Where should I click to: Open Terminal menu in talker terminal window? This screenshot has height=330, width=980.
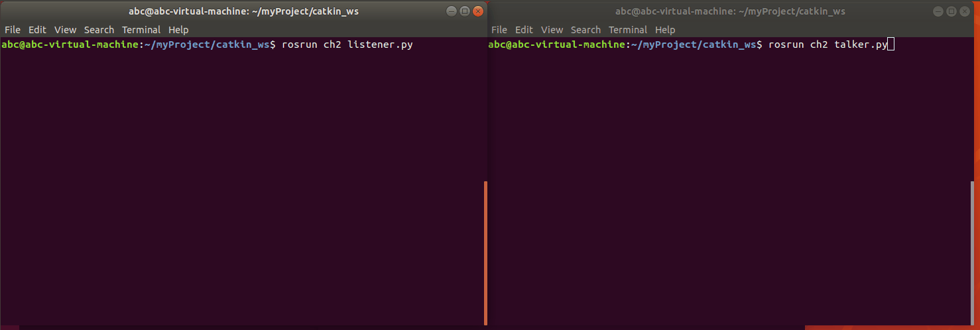tap(628, 30)
